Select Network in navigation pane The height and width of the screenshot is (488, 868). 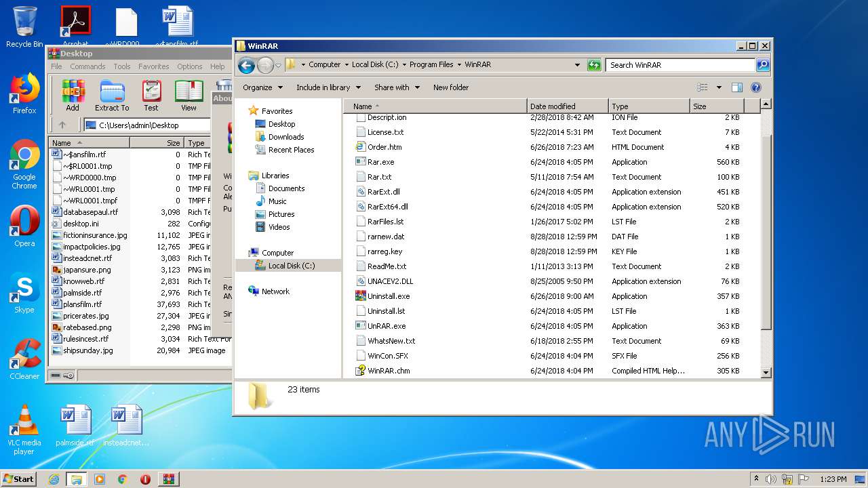tap(275, 291)
